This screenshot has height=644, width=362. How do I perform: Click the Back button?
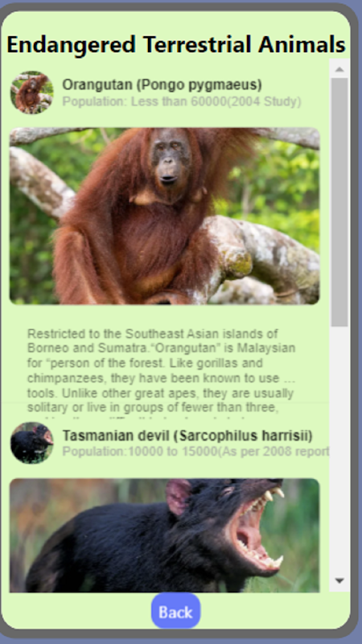pos(175,612)
